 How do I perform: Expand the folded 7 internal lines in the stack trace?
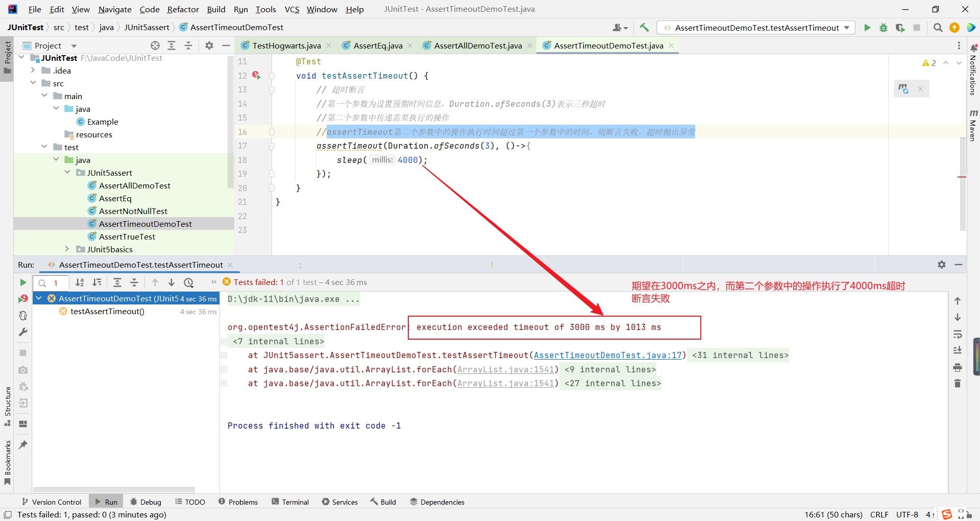coord(224,341)
